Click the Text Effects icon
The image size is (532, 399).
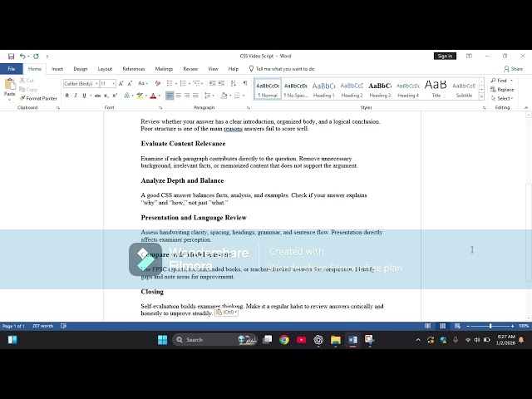127,96
